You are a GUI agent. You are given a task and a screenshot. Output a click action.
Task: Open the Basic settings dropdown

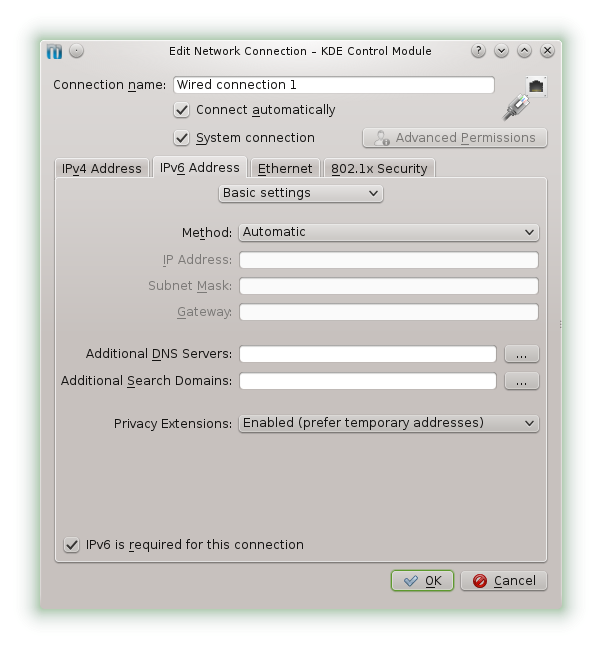pyautogui.click(x=301, y=193)
